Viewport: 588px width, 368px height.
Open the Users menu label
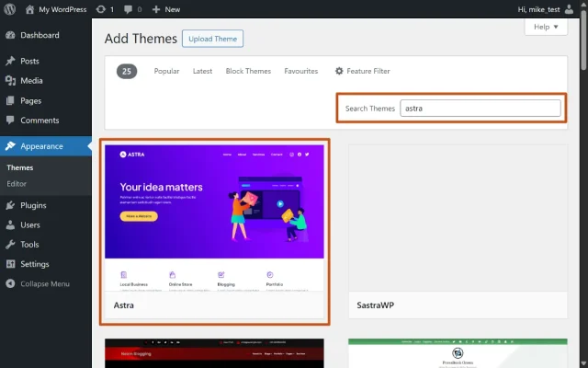(x=30, y=224)
